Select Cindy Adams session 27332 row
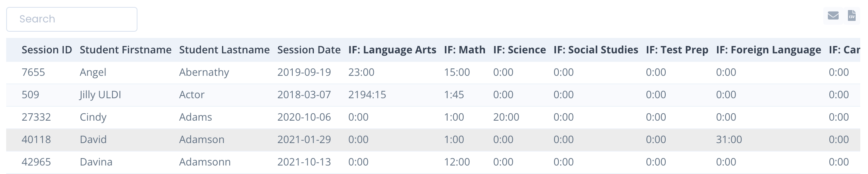 point(433,117)
